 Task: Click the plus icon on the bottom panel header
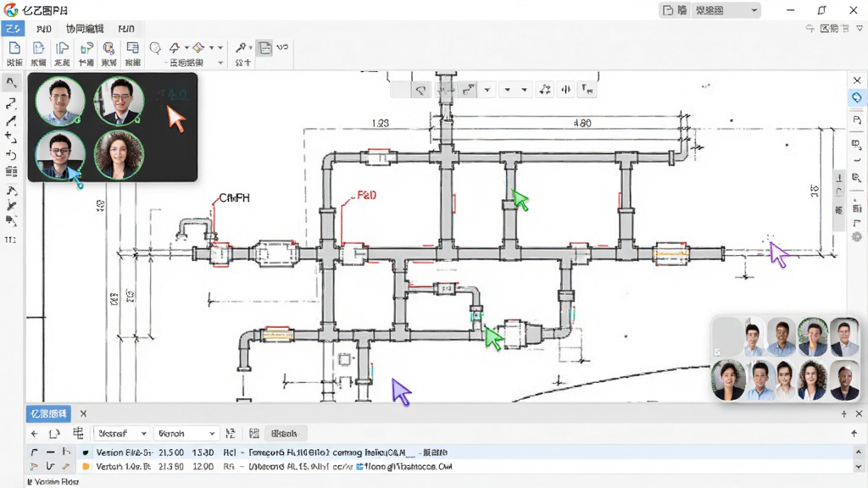pyautogui.click(x=843, y=413)
